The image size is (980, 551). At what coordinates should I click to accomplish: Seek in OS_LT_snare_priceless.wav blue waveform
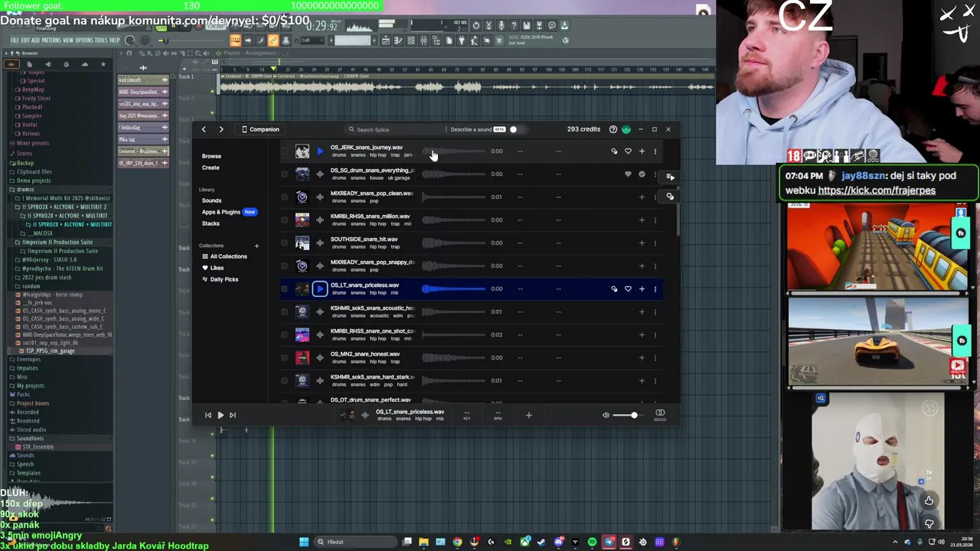pyautogui.click(x=454, y=289)
